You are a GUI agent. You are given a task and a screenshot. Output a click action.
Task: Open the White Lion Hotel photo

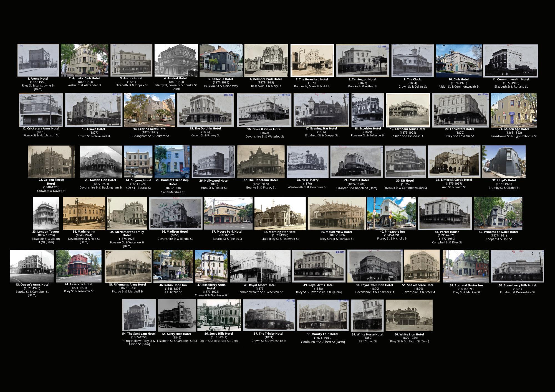[409, 315]
